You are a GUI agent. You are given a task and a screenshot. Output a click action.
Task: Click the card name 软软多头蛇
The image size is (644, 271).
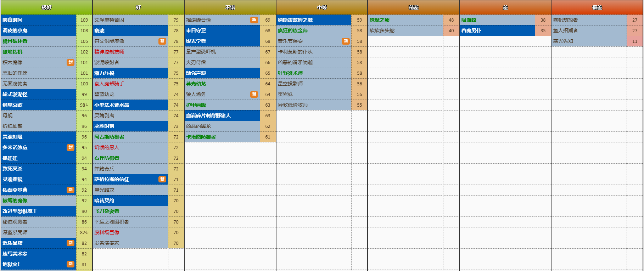click(x=382, y=31)
